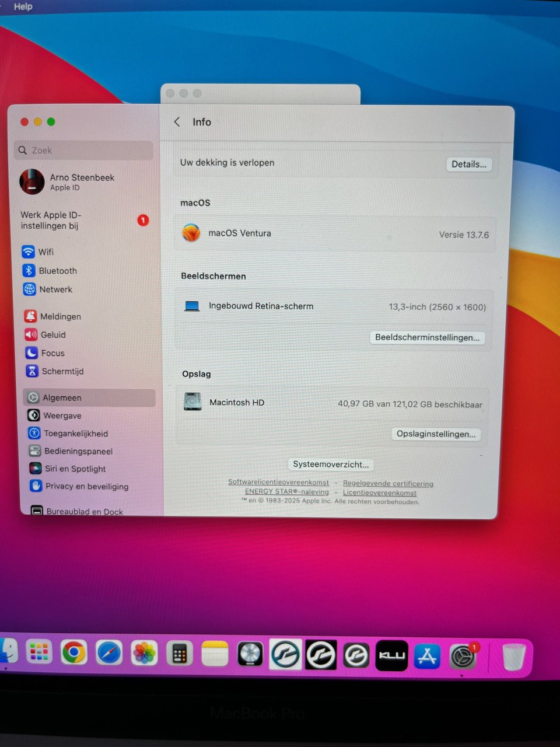
Task: Click the Versie 13.7.6 text
Action: pyautogui.click(x=464, y=235)
